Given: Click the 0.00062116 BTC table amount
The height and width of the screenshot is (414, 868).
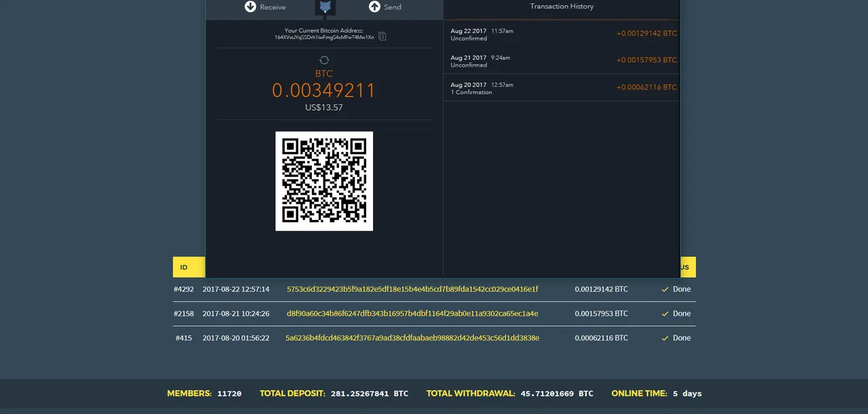Looking at the screenshot, I should [601, 338].
